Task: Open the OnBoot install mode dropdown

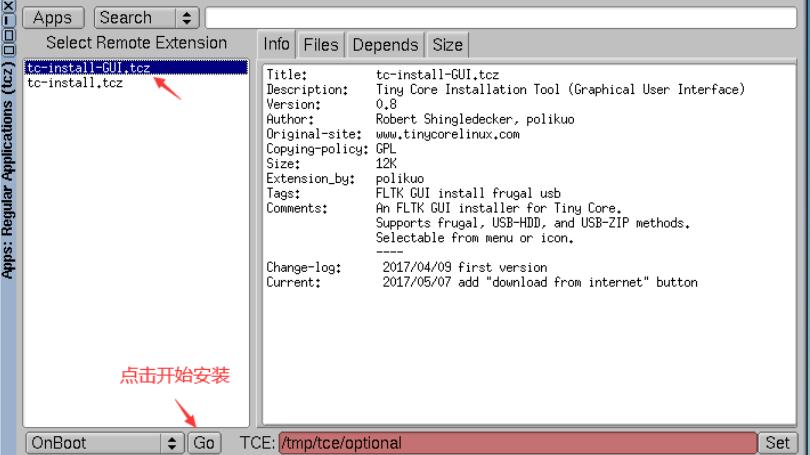Action: tap(105, 443)
